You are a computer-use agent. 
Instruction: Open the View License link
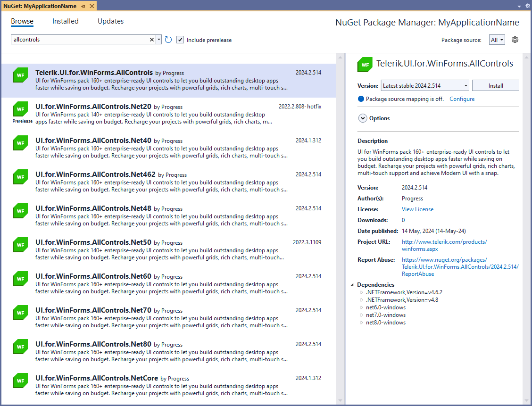[x=418, y=209]
